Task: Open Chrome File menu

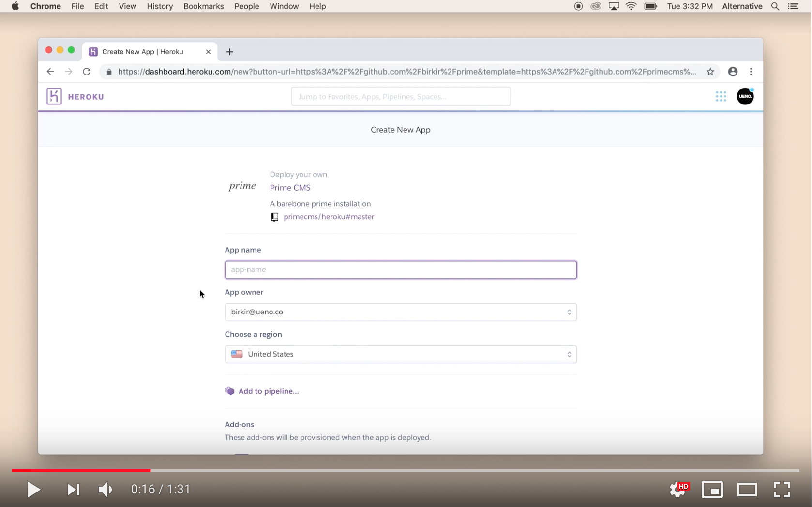Action: 77,6
